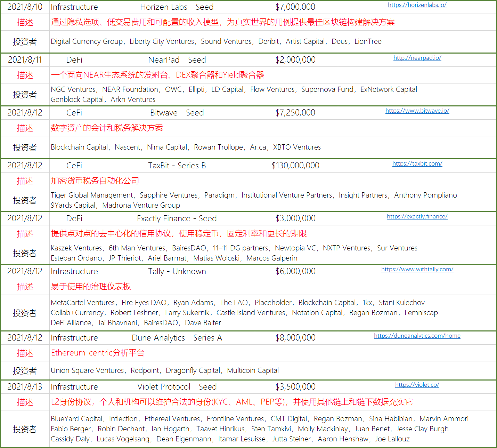Open the horizenlabs.io link
The height and width of the screenshot is (448, 497).
coord(417,5)
